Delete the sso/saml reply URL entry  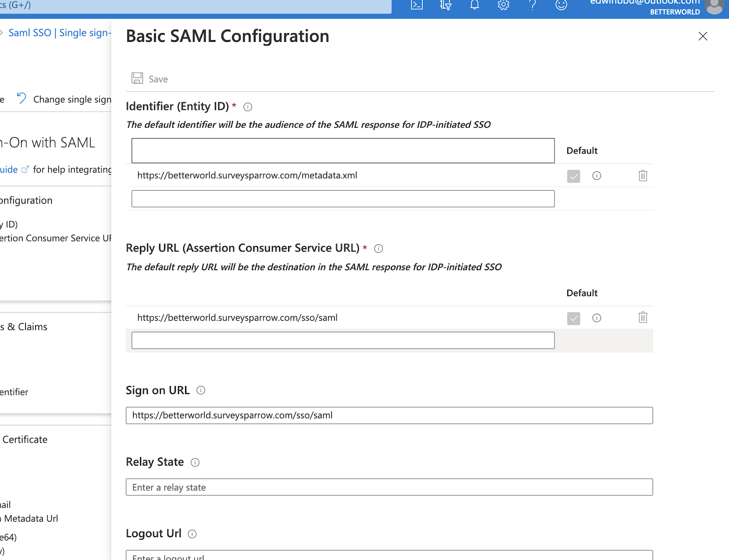642,318
